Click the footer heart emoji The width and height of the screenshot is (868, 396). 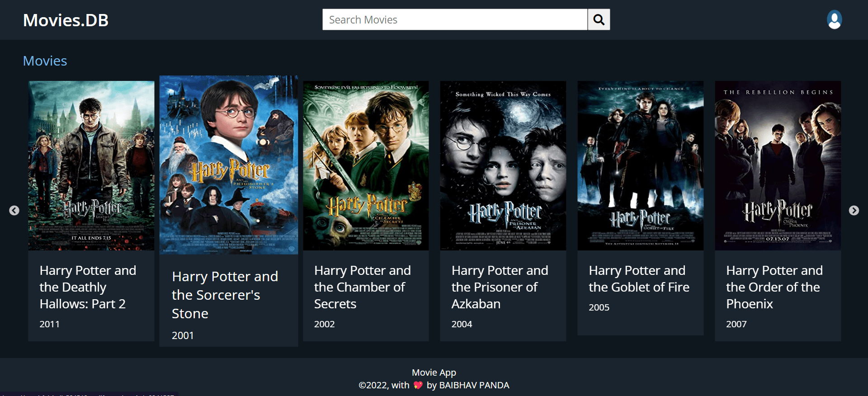(418, 385)
